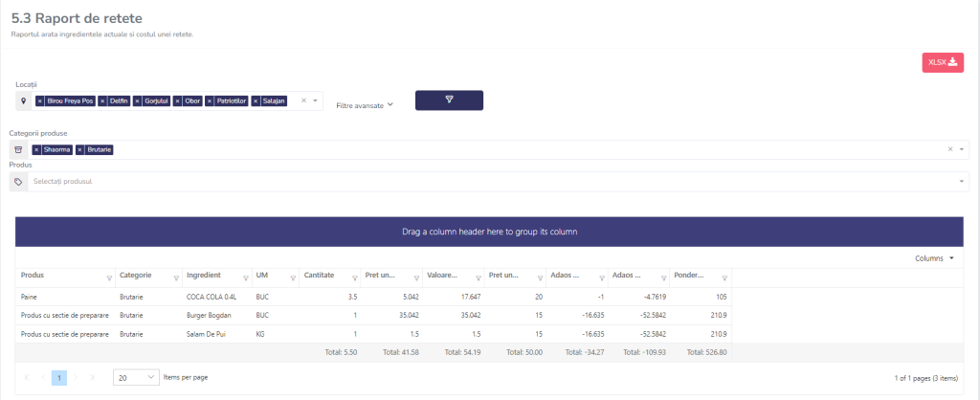980x400 pixels.
Task: Remove the Delfin location tag
Action: pos(102,100)
